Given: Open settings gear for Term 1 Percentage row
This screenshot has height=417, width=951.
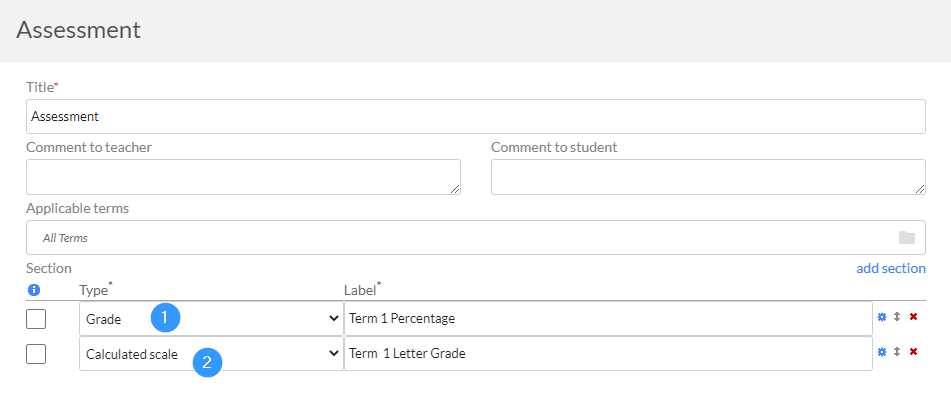Looking at the screenshot, I should pos(882,317).
